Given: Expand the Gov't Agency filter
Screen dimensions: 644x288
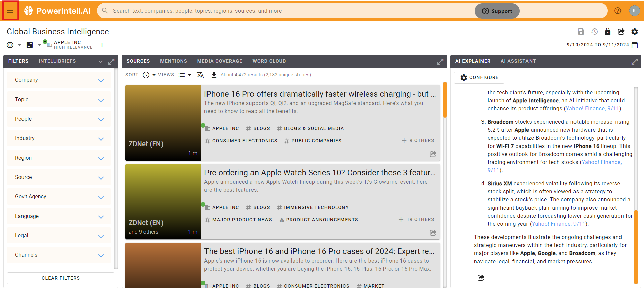Looking at the screenshot, I should pyautogui.click(x=59, y=197).
